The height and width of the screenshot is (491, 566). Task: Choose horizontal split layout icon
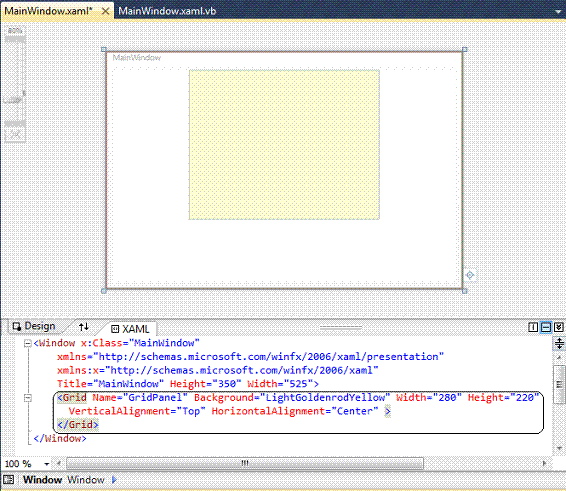pyautogui.click(x=546, y=327)
